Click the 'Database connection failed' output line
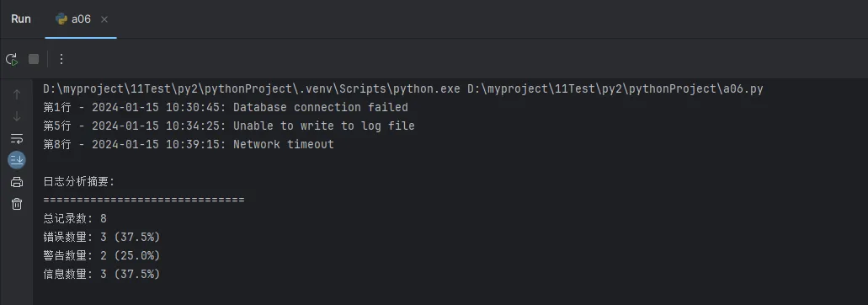 [226, 107]
